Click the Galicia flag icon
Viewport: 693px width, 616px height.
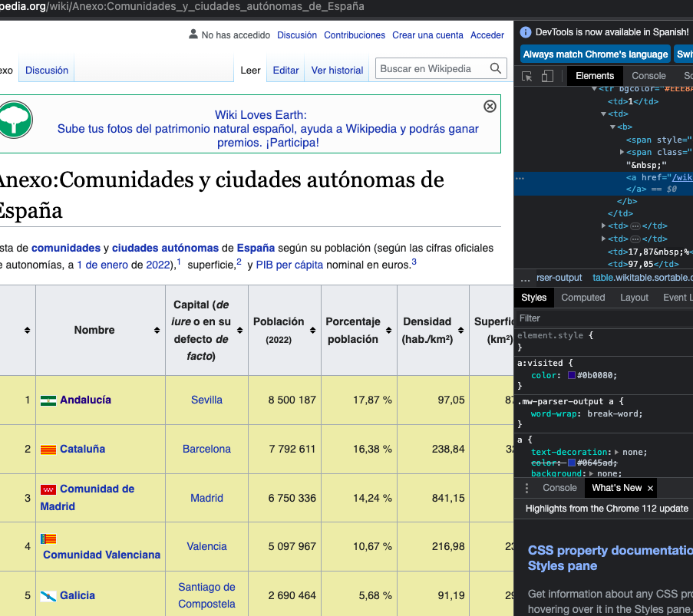(48, 595)
